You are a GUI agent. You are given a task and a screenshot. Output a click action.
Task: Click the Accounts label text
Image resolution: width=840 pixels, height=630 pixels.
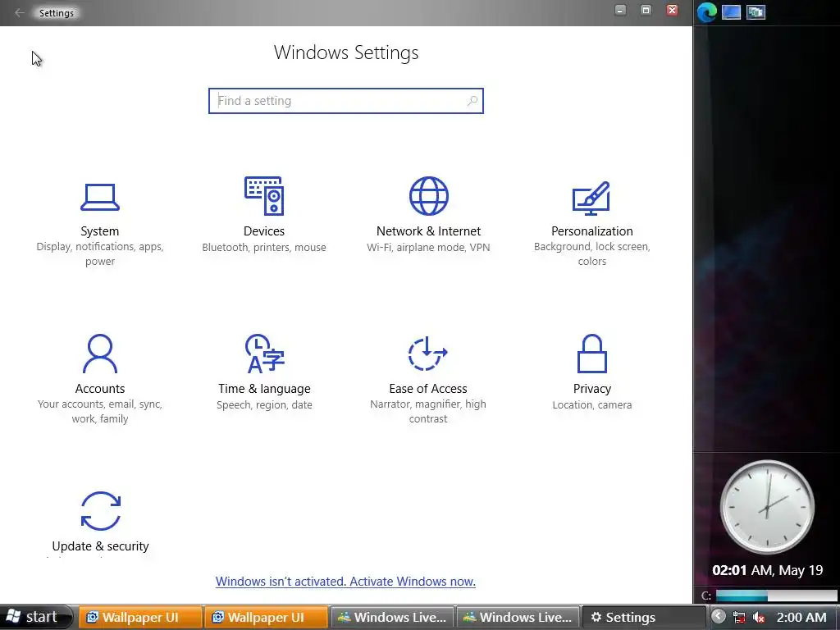pos(99,388)
